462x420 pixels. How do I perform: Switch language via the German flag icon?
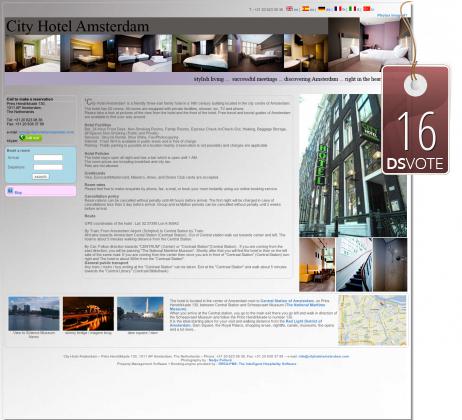pos(321,9)
